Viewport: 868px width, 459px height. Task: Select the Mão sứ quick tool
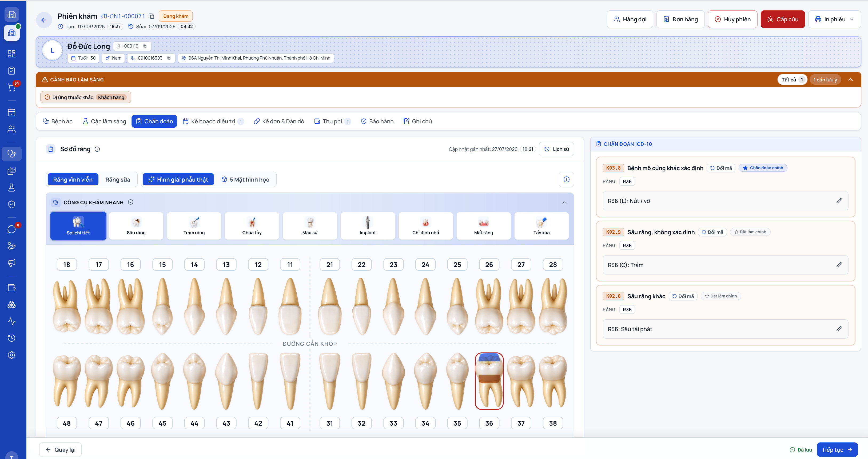[x=310, y=226]
